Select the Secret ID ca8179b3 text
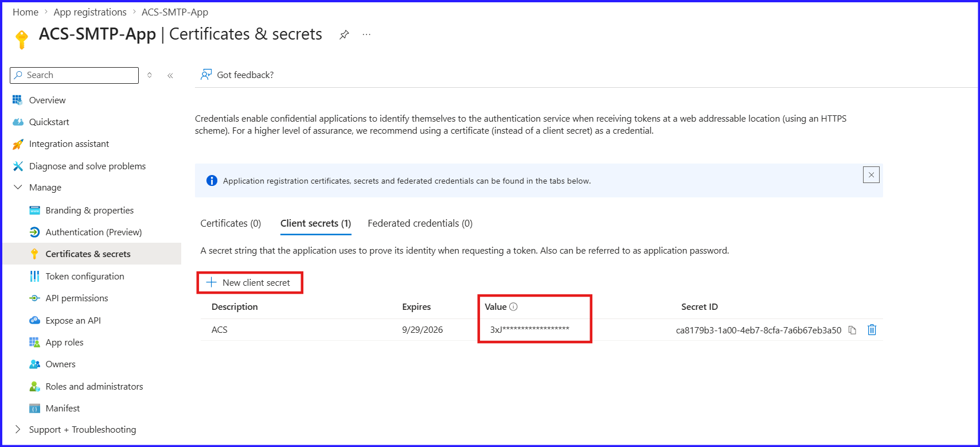 click(x=759, y=331)
